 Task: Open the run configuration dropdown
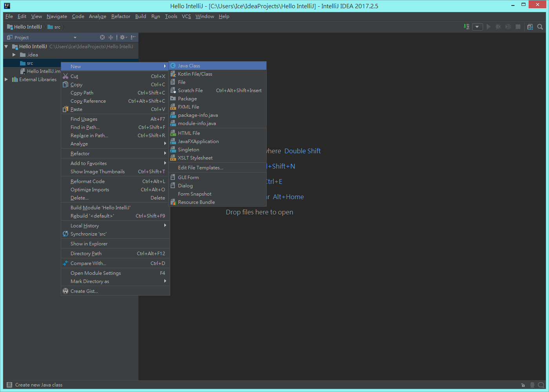(477, 27)
